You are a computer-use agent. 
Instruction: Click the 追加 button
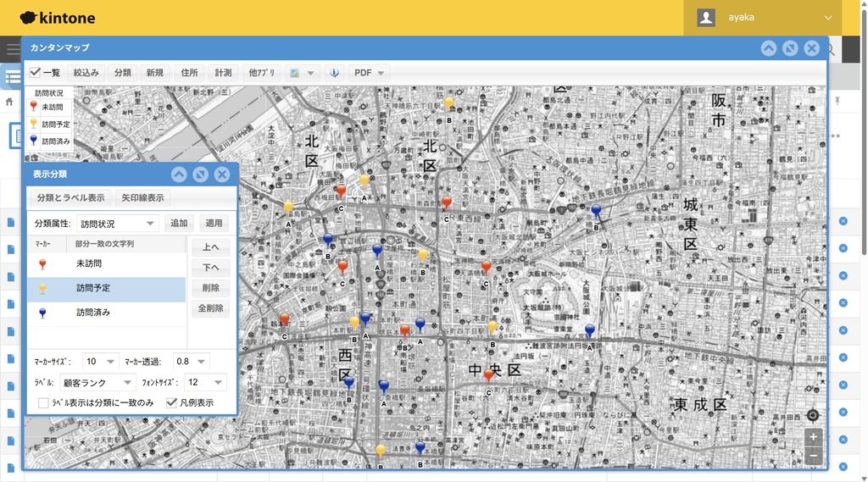coord(179,223)
